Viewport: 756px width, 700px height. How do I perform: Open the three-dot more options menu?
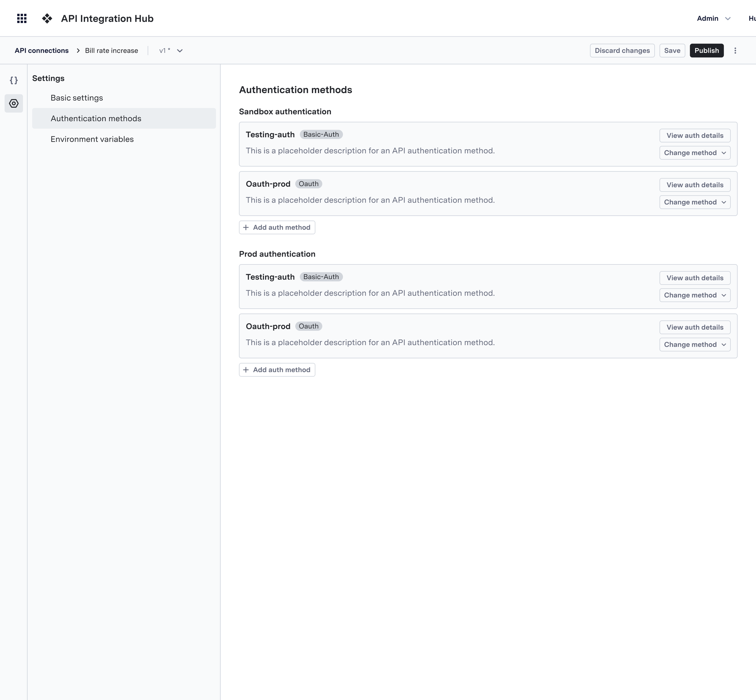(x=735, y=51)
